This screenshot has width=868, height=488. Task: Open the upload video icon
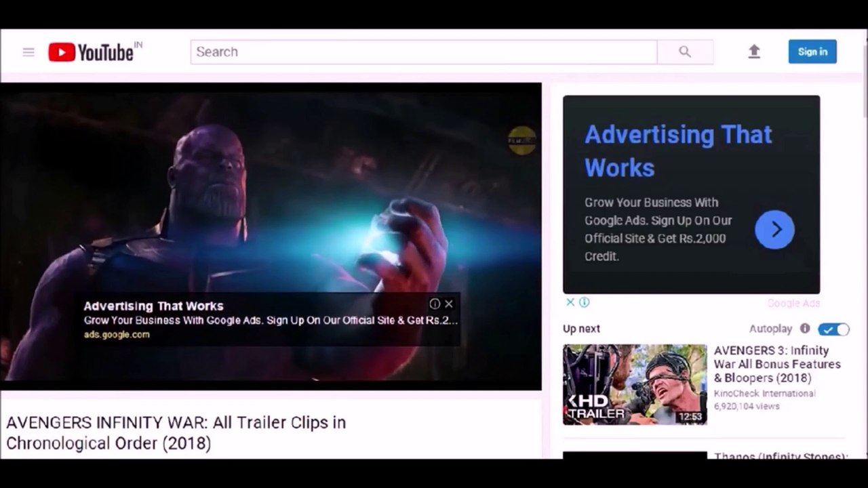tap(754, 52)
